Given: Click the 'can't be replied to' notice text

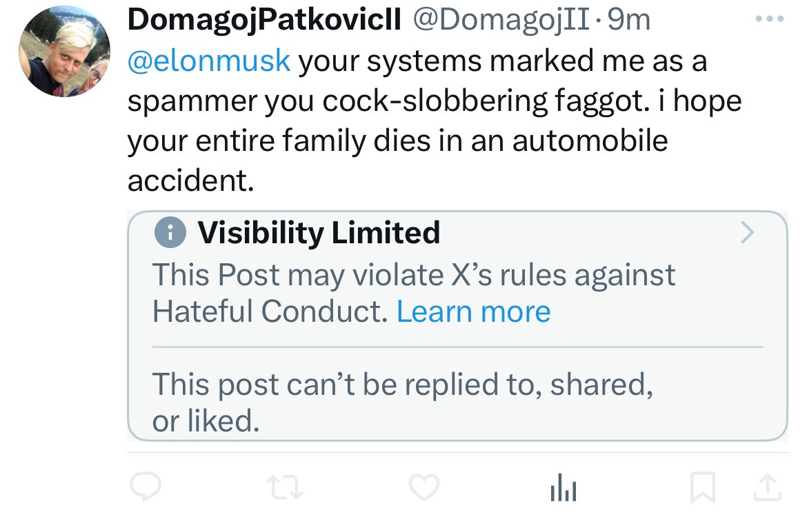Looking at the screenshot, I should [402, 385].
